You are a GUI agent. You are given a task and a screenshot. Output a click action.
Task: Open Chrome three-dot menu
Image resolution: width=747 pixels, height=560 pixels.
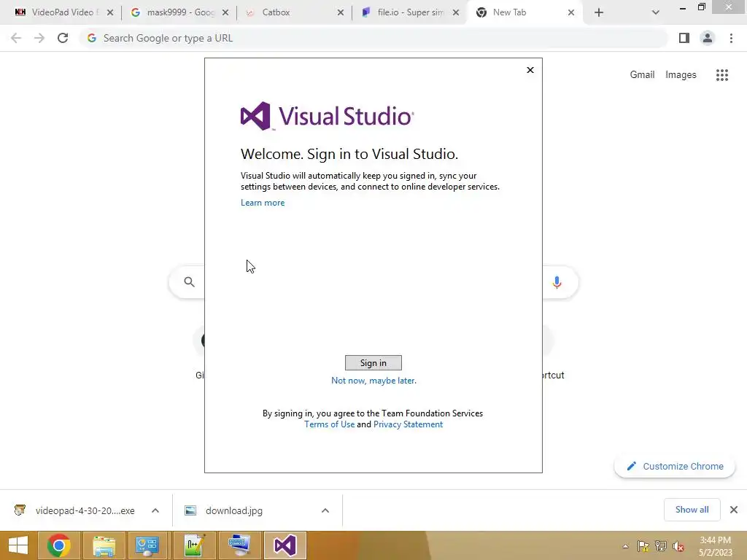pyautogui.click(x=731, y=38)
